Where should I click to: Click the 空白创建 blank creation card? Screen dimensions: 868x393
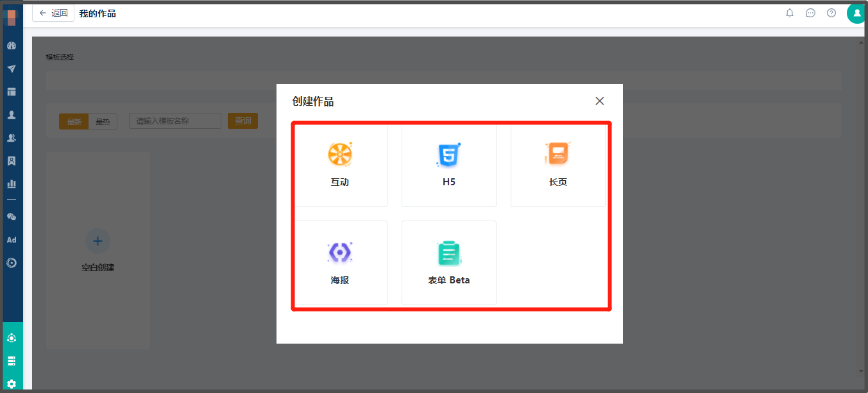point(98,251)
